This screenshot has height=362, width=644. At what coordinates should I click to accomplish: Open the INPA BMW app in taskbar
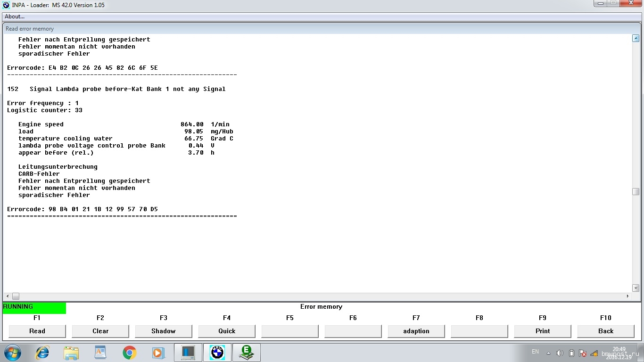coord(217,353)
